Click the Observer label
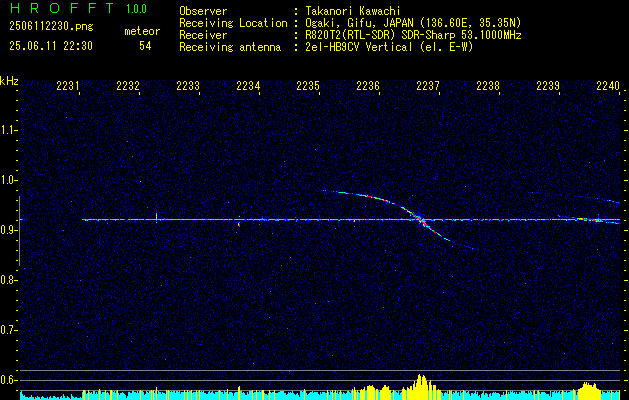 coord(203,11)
